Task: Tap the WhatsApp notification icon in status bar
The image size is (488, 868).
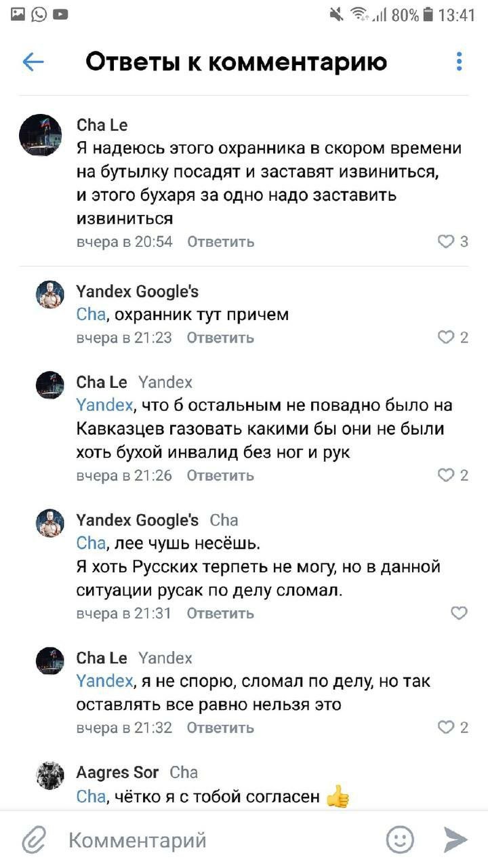Action: (39, 14)
